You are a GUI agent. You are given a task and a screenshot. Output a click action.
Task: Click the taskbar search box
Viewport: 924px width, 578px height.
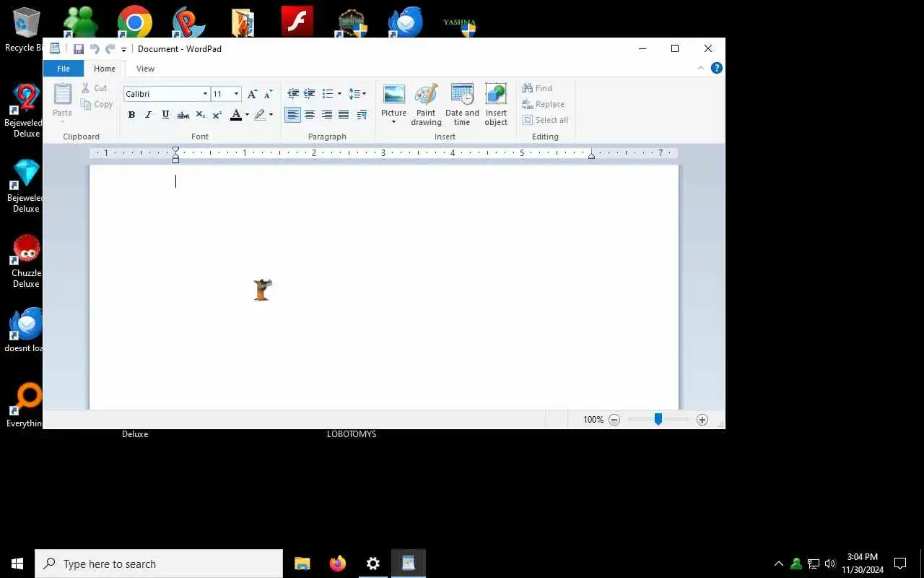(x=159, y=564)
